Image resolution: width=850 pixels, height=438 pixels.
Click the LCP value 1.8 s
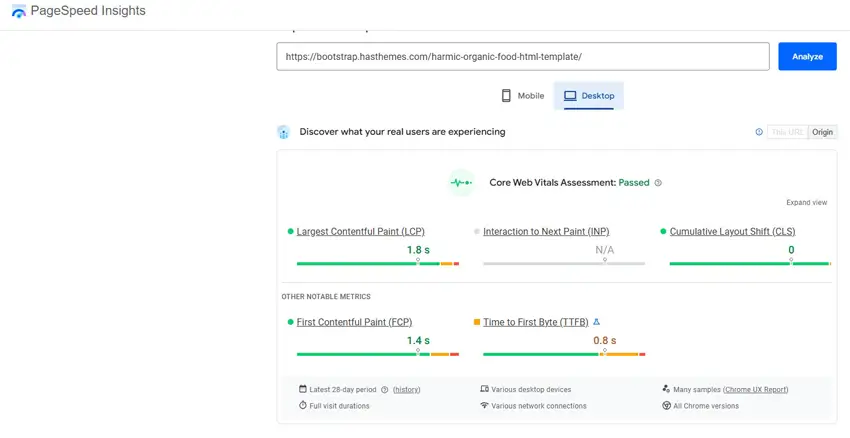[418, 250]
